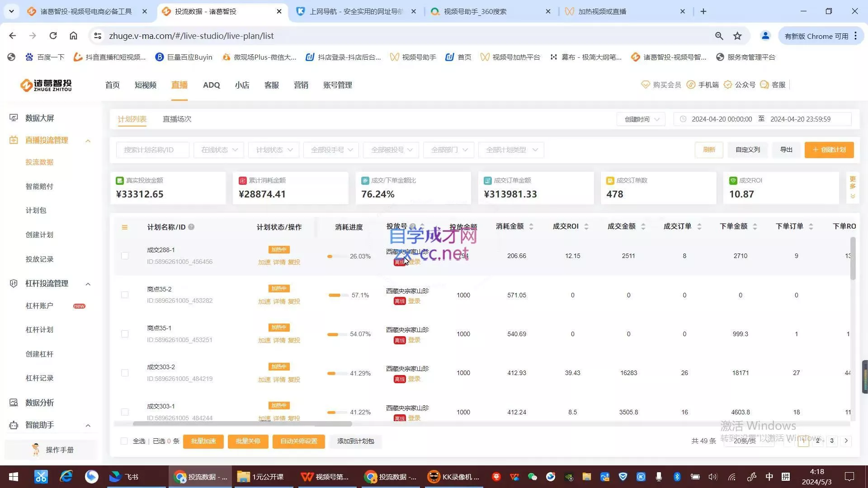
Task: Open the 全部计划类型 dropdown
Action: click(x=511, y=150)
